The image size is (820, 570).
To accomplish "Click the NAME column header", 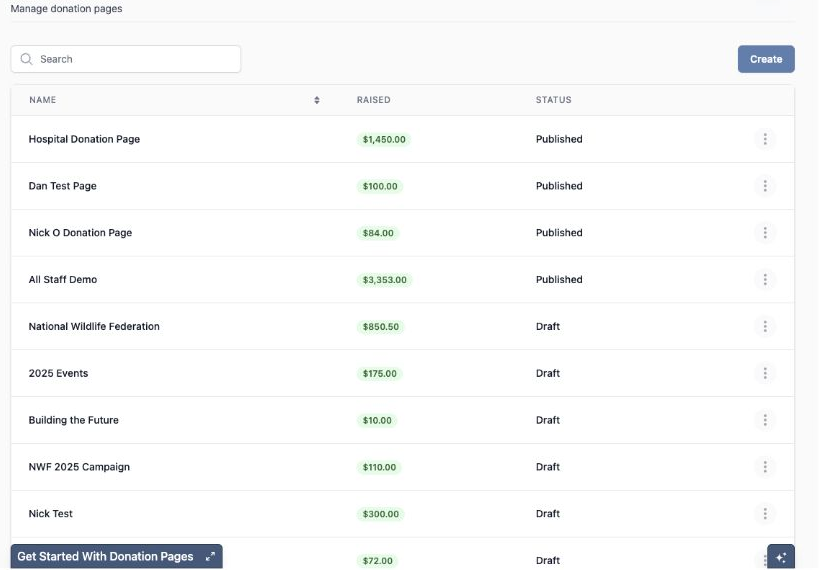I will (x=42, y=100).
